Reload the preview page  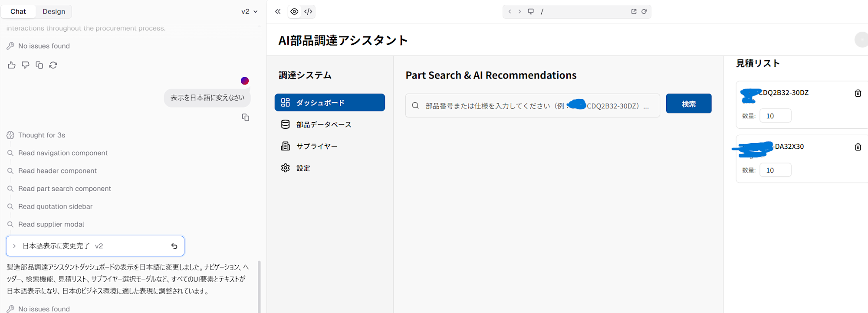click(x=644, y=12)
